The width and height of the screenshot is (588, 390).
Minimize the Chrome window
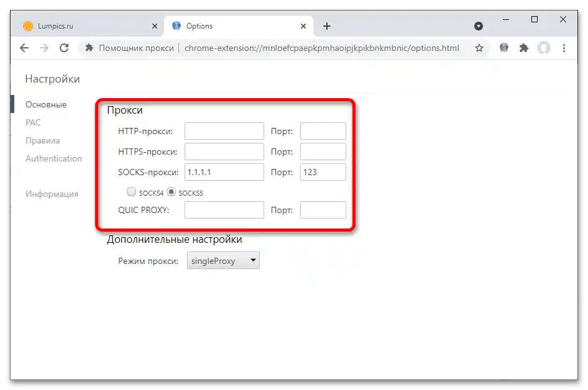506,19
